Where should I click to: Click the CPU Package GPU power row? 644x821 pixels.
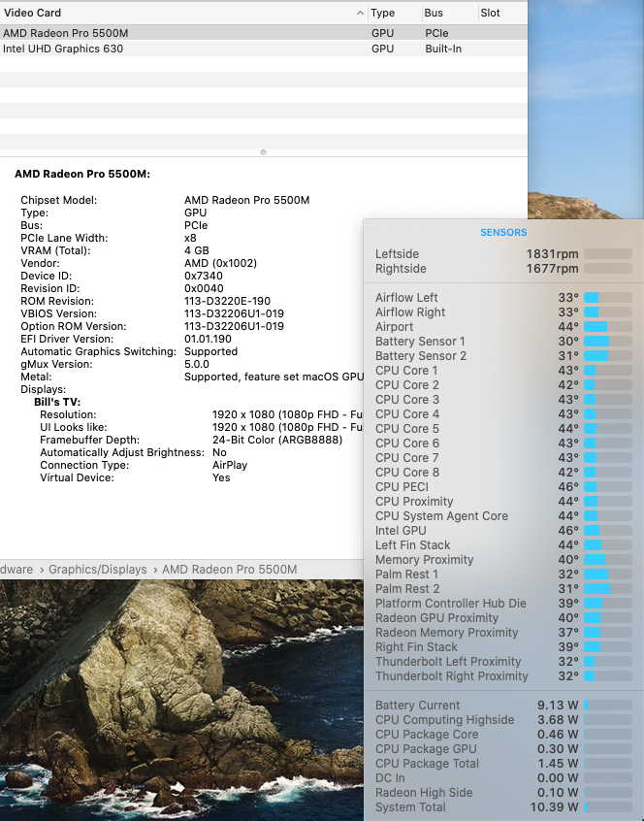click(x=503, y=749)
